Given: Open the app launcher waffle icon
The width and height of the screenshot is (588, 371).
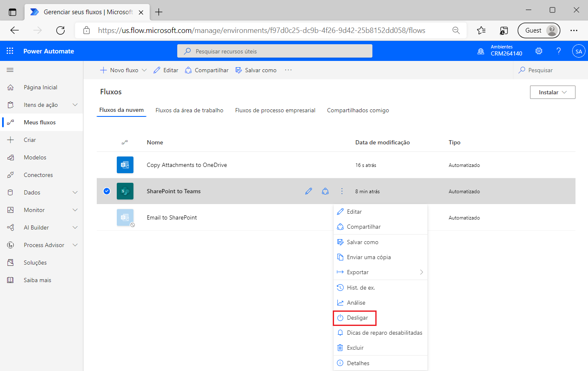Looking at the screenshot, I should click(10, 51).
